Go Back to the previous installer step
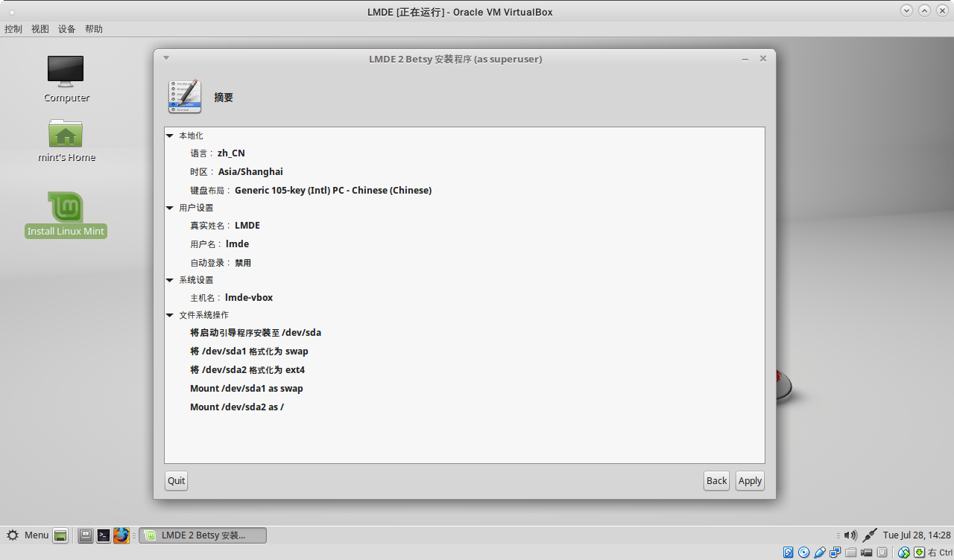 click(716, 481)
